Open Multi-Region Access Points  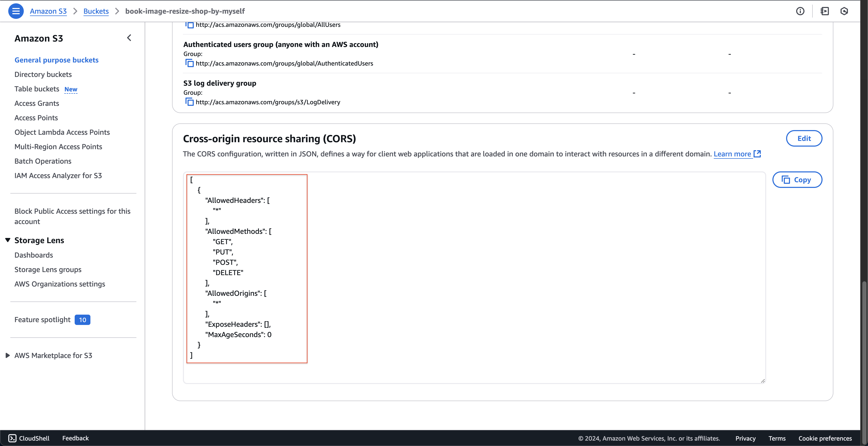(x=58, y=147)
